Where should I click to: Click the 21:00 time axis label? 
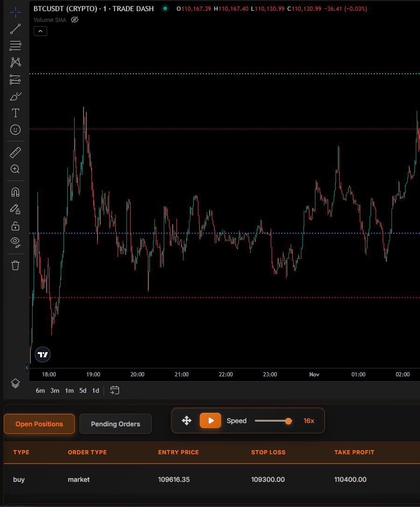click(x=182, y=375)
